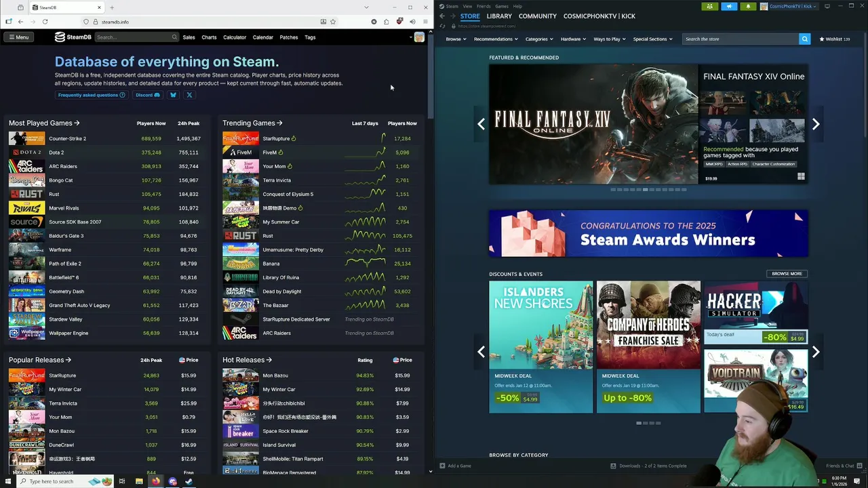Bookmark this page with the star icon
This screenshot has width=868, height=488.
[333, 22]
